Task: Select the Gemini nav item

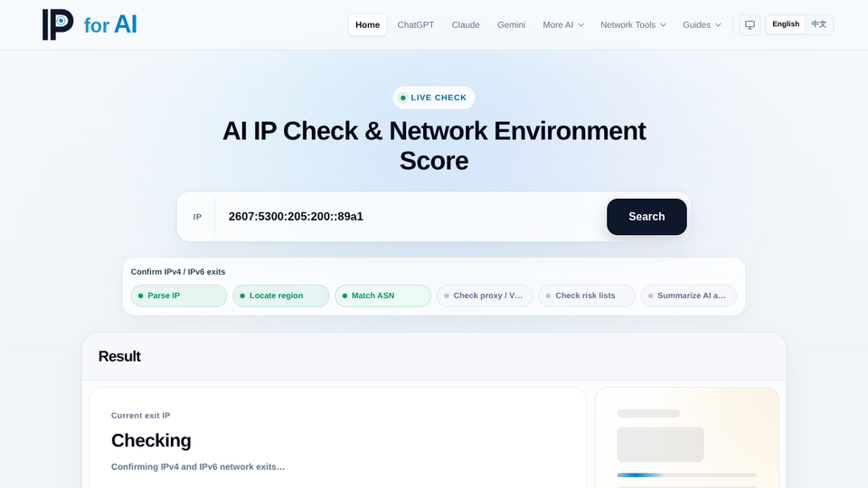Action: tap(511, 25)
